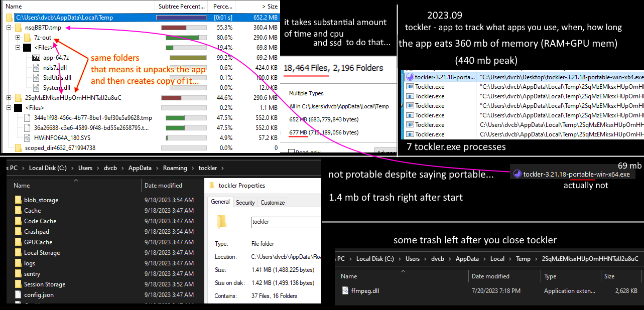This screenshot has width=644, height=310.
Task: Click tockler-3.21.18-porta... process icon in process list
Action: (x=410, y=77)
